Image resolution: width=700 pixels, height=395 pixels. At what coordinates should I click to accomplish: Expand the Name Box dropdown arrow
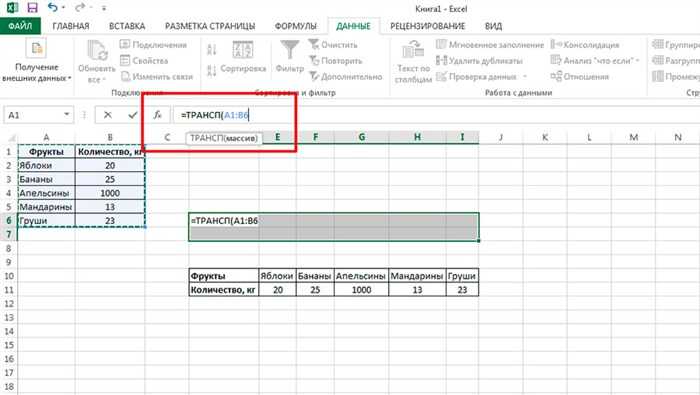[x=67, y=115]
